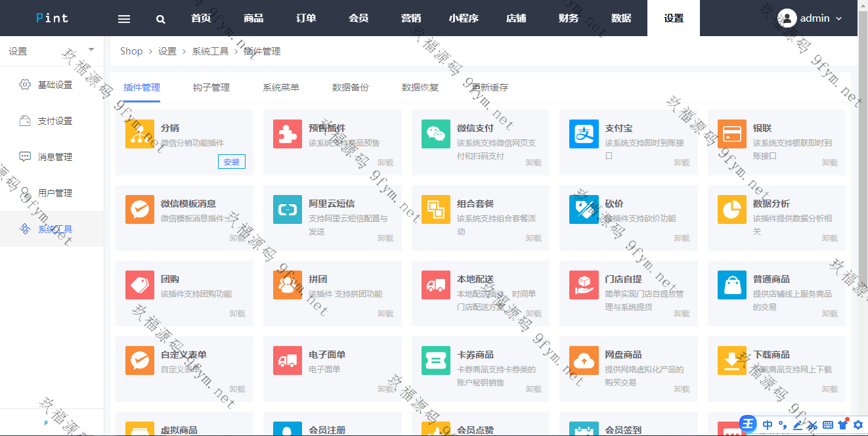Switch to the 数据备份 tab

coord(351,87)
